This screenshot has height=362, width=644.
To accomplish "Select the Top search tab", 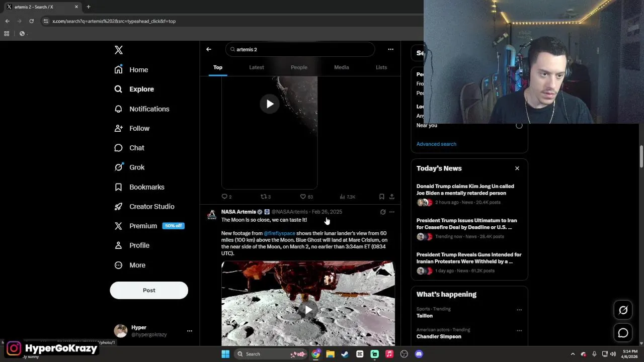I will 218,67.
